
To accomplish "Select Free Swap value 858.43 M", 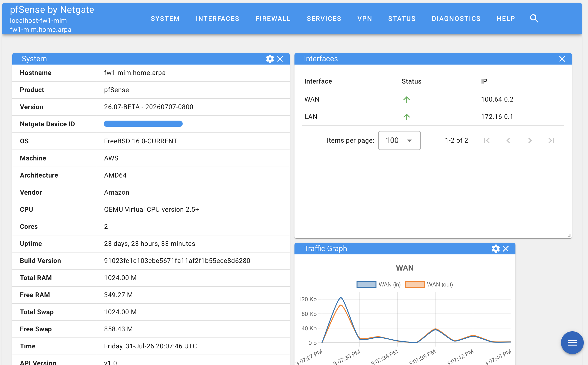I will pyautogui.click(x=118, y=329).
